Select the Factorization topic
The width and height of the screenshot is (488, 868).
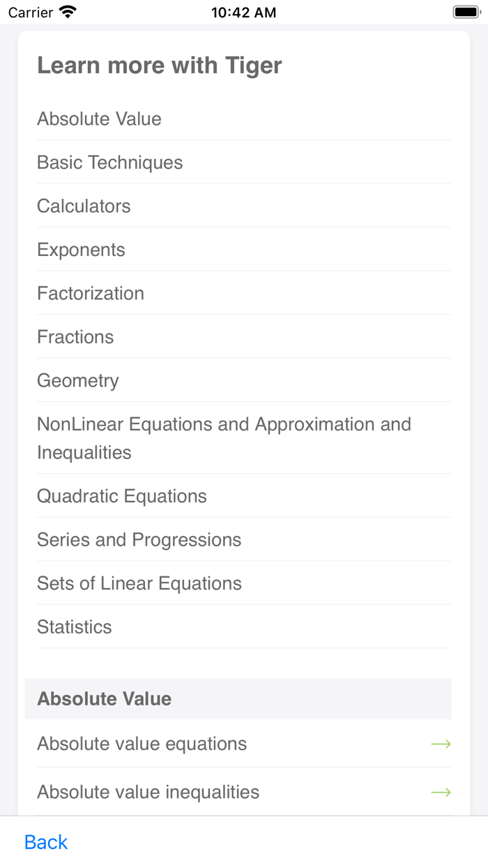click(x=91, y=293)
